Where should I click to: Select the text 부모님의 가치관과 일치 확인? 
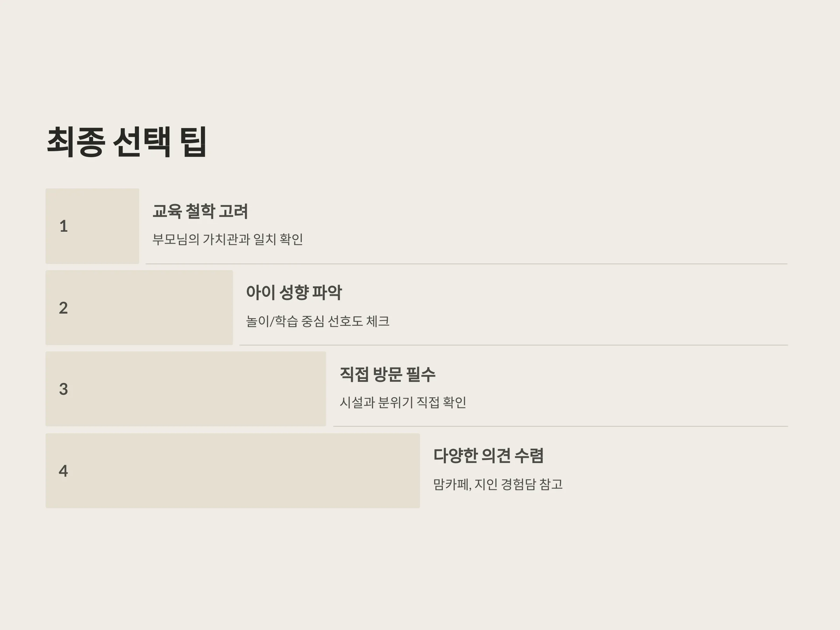pos(227,239)
